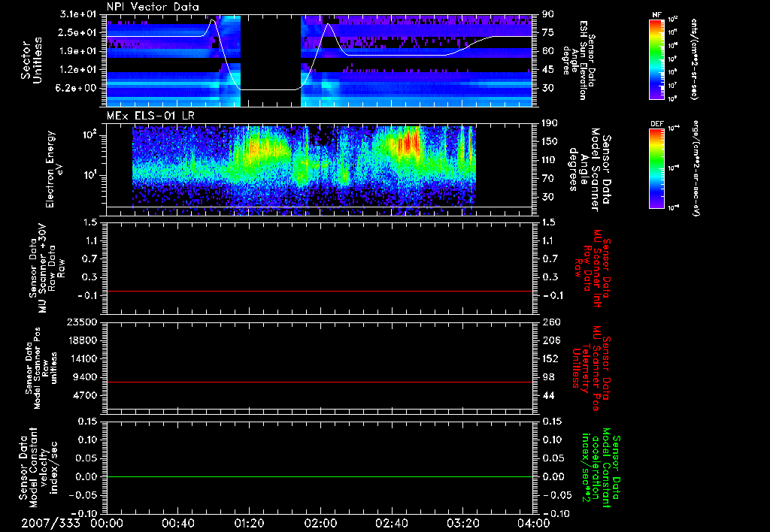Click the green zero velocity line
This screenshot has height=532, width=770.
320,476
